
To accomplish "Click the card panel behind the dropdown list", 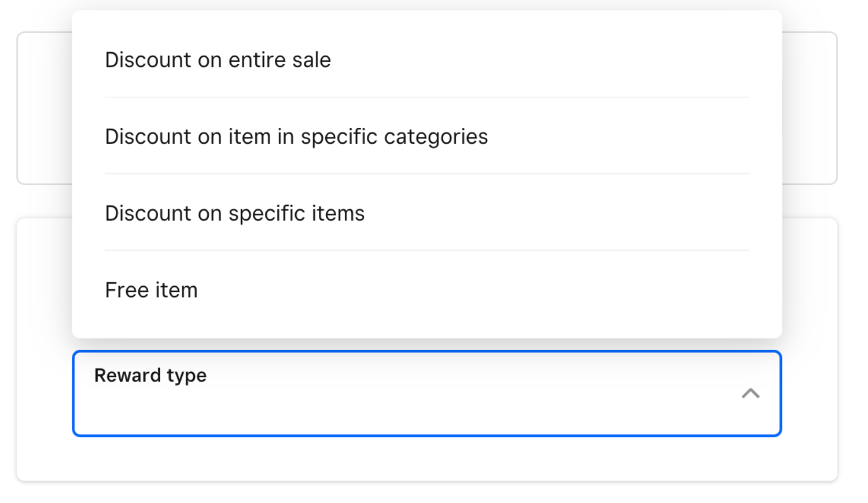I will click(x=44, y=110).
